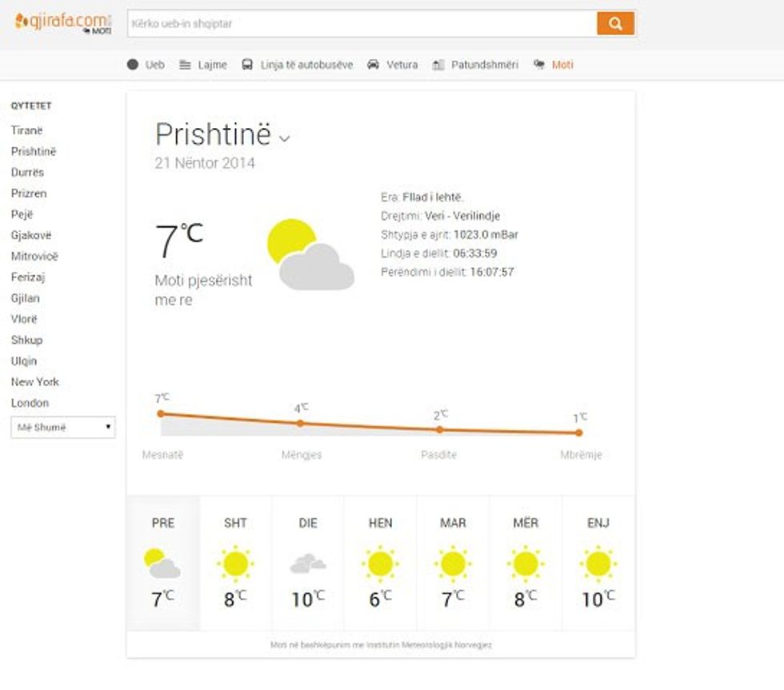
Task: Focus the Kërko ueb-in shqiptar search field
Action: (362, 23)
